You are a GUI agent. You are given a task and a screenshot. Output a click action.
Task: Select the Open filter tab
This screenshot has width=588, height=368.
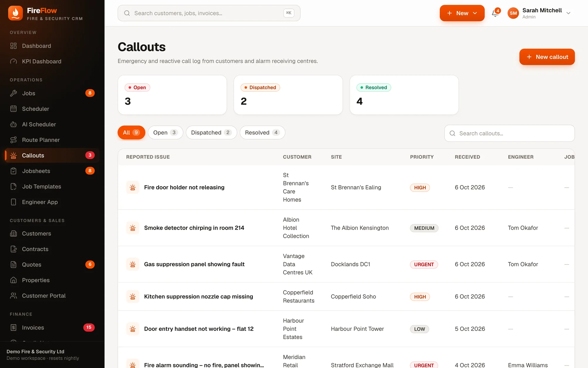tap(166, 133)
